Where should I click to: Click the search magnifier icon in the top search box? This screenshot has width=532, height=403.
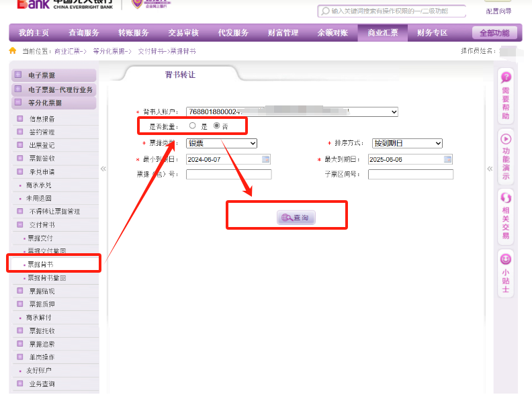click(x=325, y=11)
